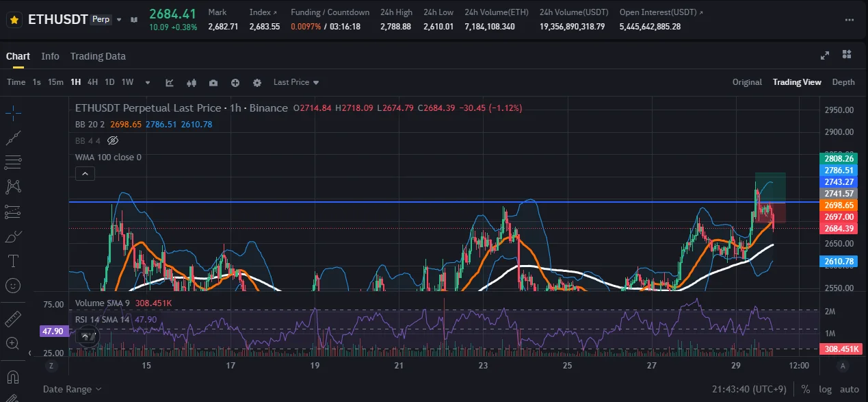
Task: Expand the Last Price dropdown
Action: click(x=296, y=82)
